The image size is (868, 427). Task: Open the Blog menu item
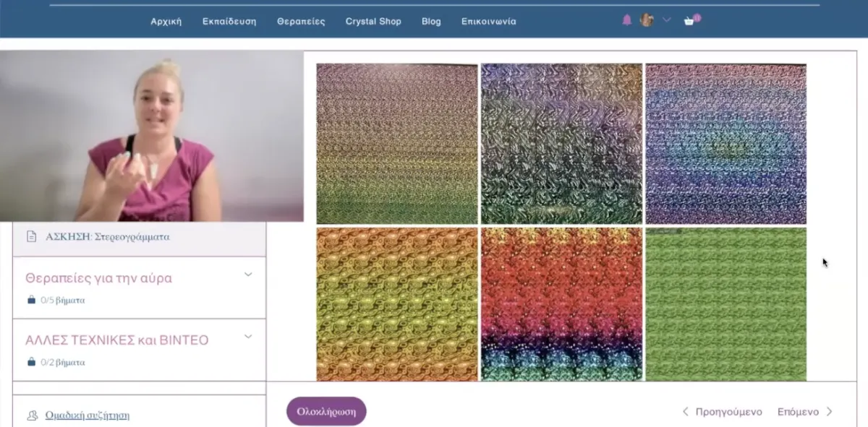(431, 21)
